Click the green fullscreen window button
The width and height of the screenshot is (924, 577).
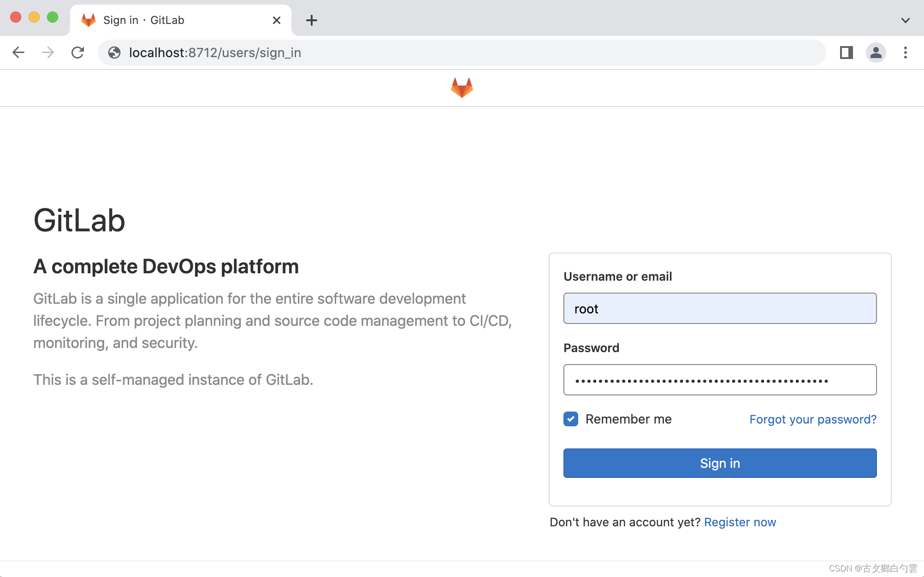53,18
